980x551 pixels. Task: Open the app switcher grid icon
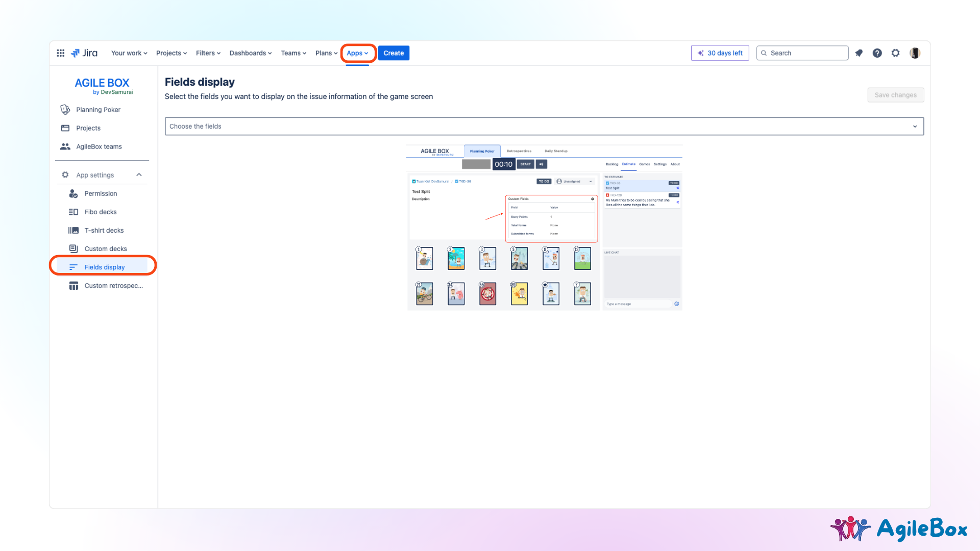tap(60, 53)
